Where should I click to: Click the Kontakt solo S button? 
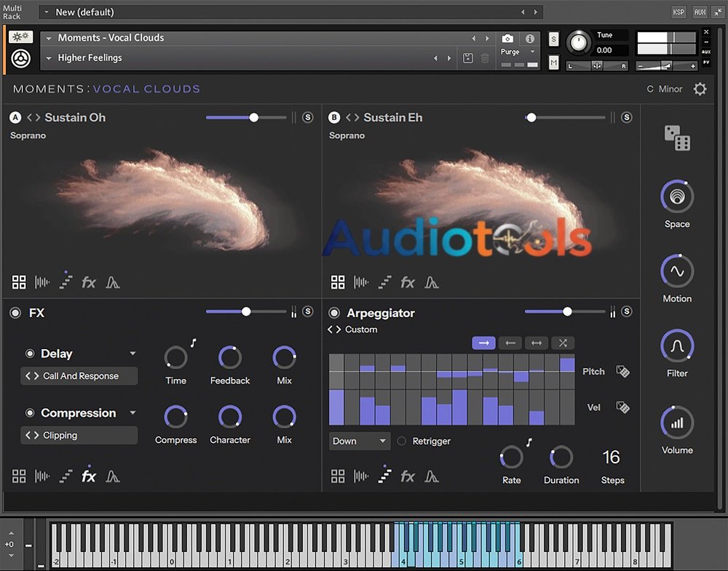pyautogui.click(x=553, y=40)
